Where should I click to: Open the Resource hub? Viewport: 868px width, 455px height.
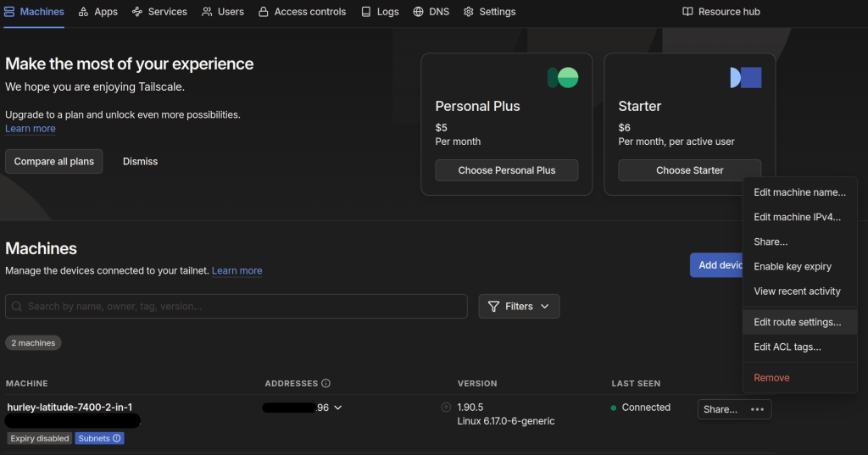(721, 12)
